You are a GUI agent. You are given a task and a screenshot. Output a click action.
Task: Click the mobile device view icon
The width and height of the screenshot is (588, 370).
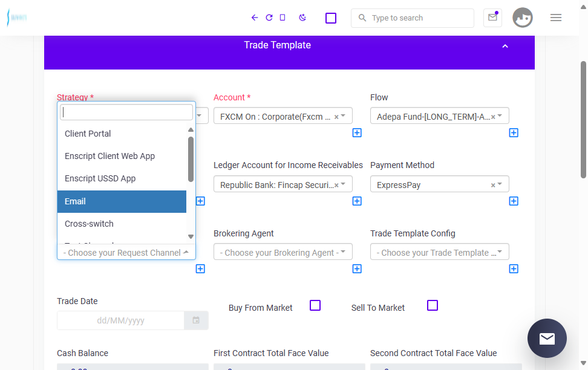[283, 18]
